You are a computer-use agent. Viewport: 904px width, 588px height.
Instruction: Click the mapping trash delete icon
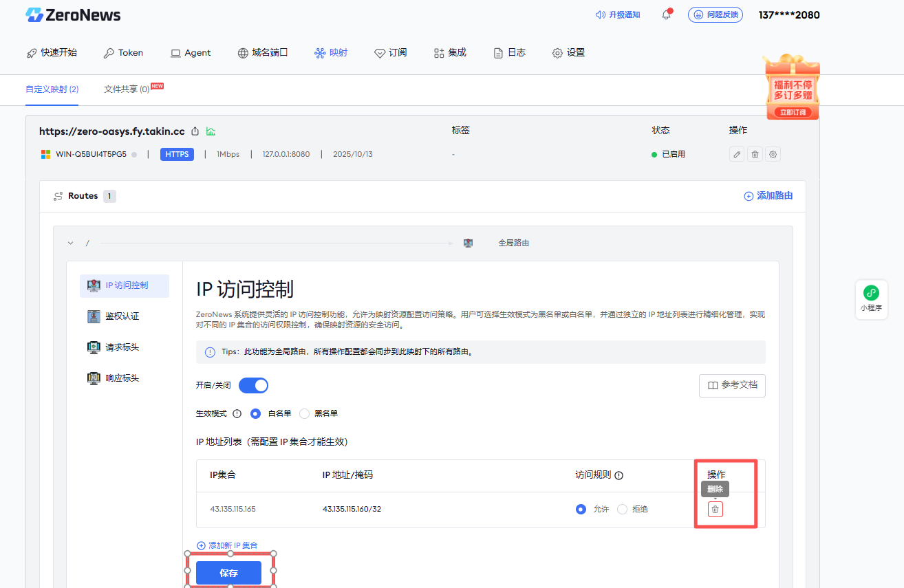[755, 155]
